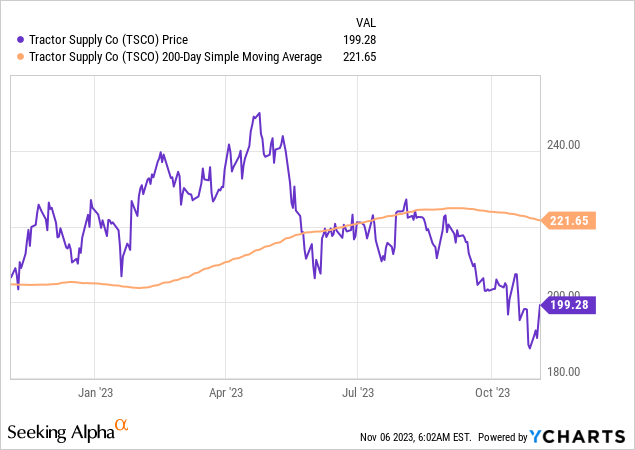The height and width of the screenshot is (450, 635).
Task: Click the 180.00 y-axis label
Action: pyautogui.click(x=564, y=372)
